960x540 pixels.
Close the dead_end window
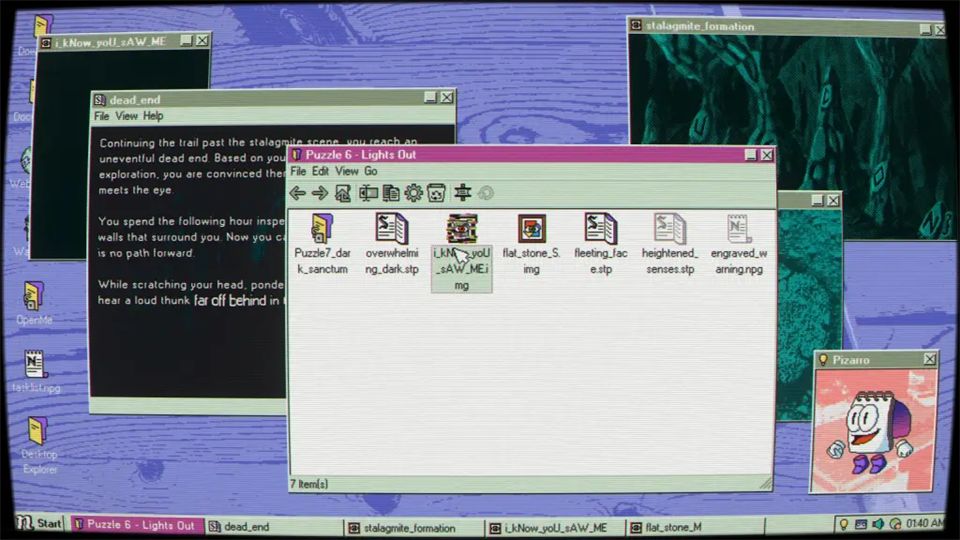[x=448, y=98]
